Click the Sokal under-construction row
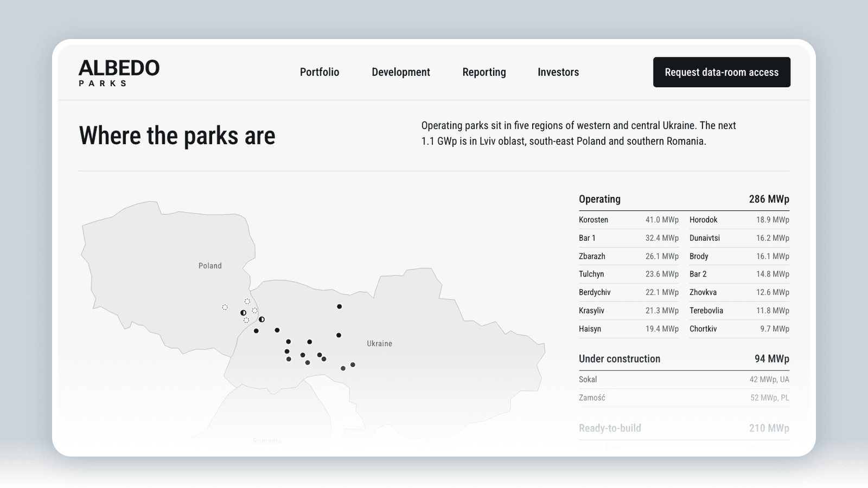Viewport: 868px width, 488px height. click(684, 380)
